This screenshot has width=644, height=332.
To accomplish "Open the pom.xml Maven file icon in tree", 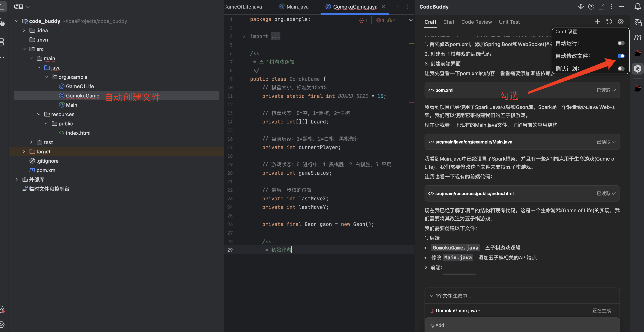I will (x=32, y=170).
